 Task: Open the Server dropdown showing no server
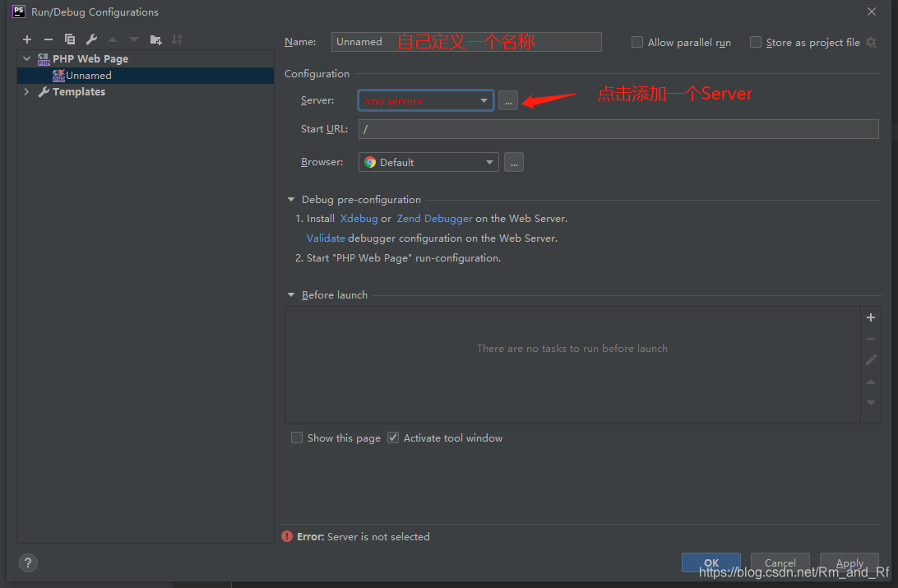tap(425, 101)
